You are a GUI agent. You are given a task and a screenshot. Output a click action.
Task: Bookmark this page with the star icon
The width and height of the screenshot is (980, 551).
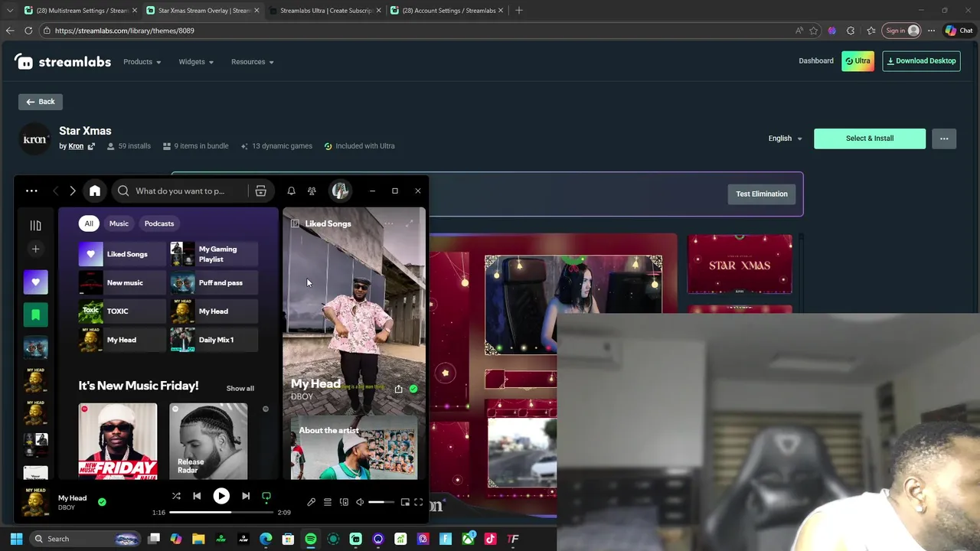click(x=813, y=31)
